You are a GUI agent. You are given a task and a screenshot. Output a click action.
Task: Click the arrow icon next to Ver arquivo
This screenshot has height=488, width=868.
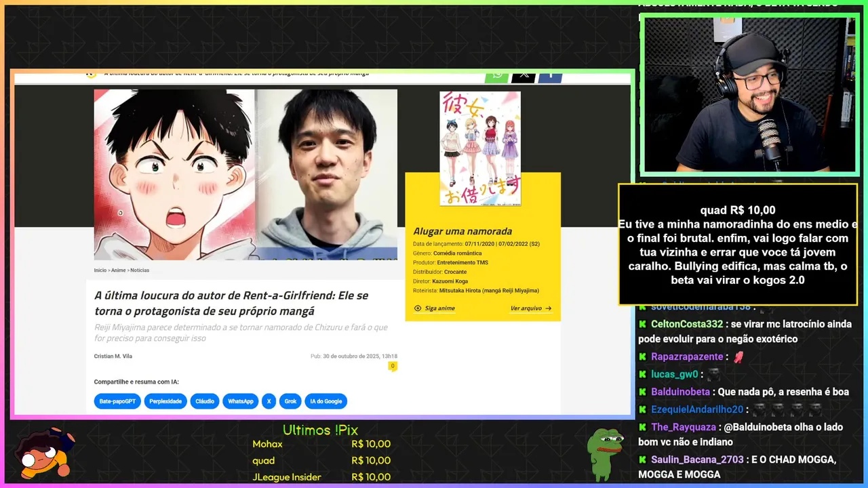coord(549,308)
